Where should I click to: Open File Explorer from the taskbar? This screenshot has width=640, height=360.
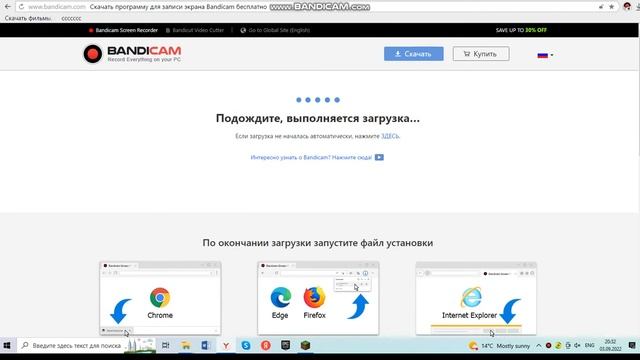[x=186, y=346]
